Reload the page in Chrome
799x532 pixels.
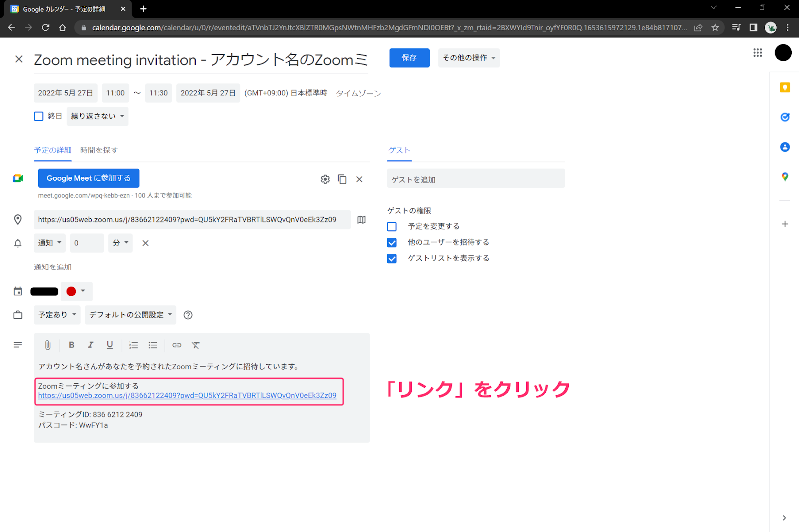[45, 28]
